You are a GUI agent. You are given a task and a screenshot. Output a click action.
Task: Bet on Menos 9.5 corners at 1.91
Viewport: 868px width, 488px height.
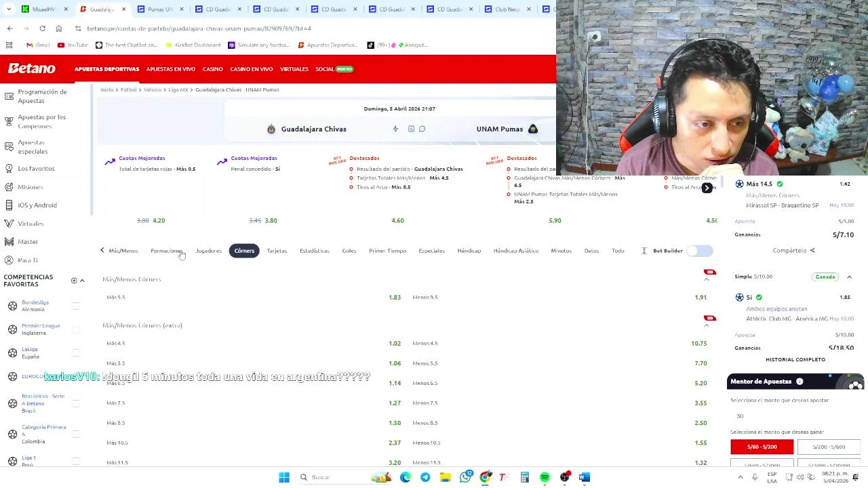(x=559, y=297)
